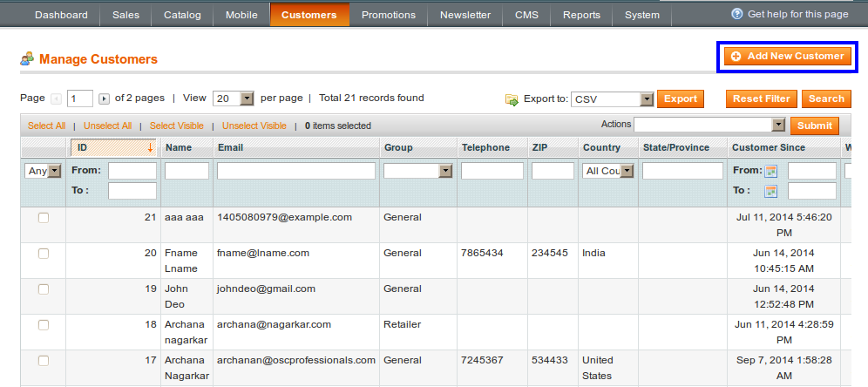Click the ID column sort arrow
868x387 pixels.
pyautogui.click(x=150, y=147)
